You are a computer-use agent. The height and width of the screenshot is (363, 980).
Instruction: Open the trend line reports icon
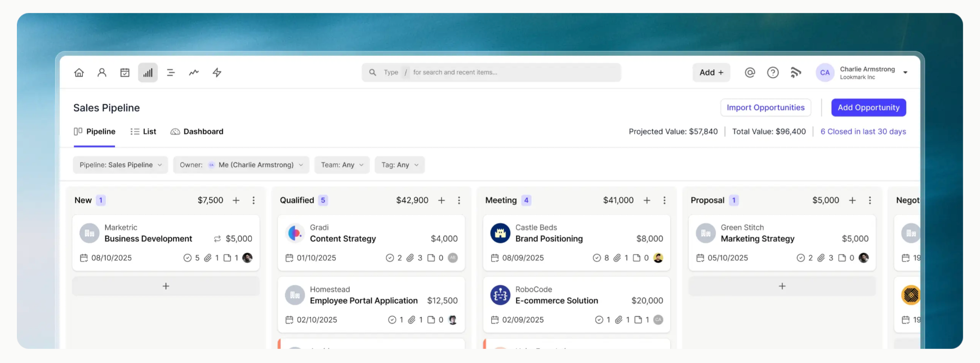pyautogui.click(x=194, y=73)
